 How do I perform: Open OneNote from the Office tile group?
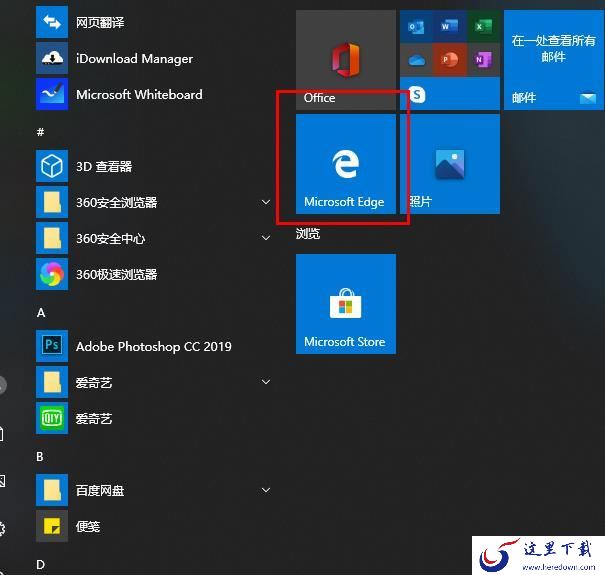pyautogui.click(x=483, y=60)
